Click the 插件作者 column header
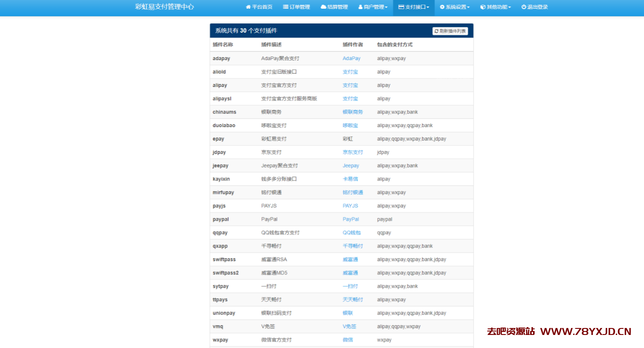The height and width of the screenshot is (348, 644). pyautogui.click(x=353, y=45)
